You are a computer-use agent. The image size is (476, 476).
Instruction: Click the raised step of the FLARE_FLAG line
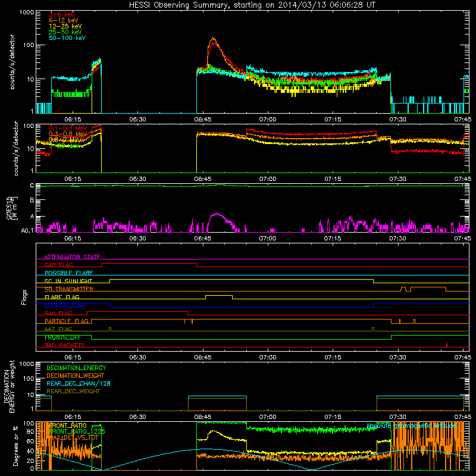219,295
